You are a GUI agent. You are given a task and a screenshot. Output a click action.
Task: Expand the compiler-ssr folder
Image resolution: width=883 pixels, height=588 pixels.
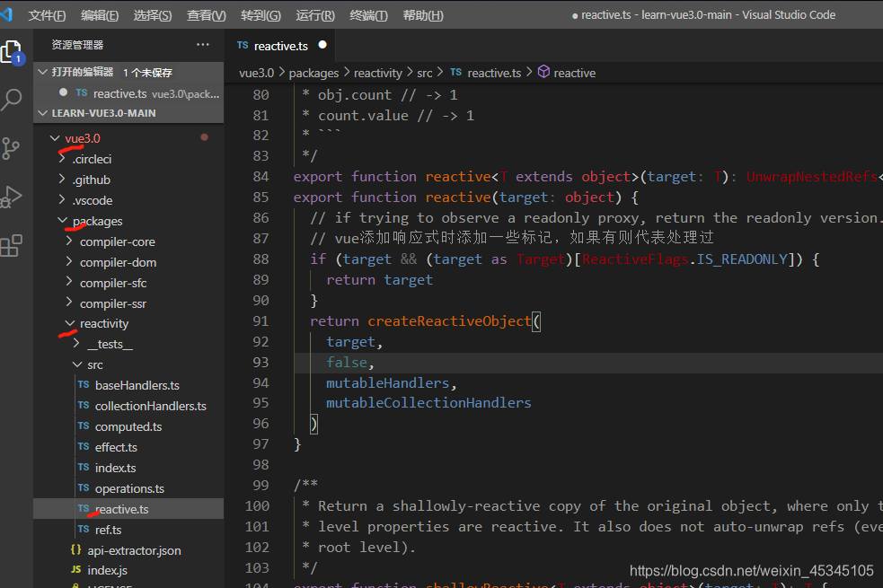pyautogui.click(x=70, y=303)
